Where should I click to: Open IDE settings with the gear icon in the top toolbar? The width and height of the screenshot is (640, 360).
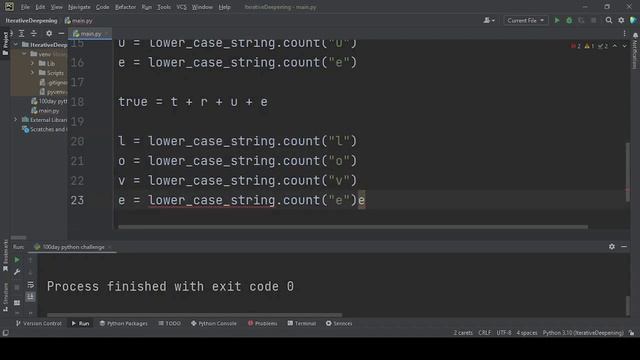point(621,20)
